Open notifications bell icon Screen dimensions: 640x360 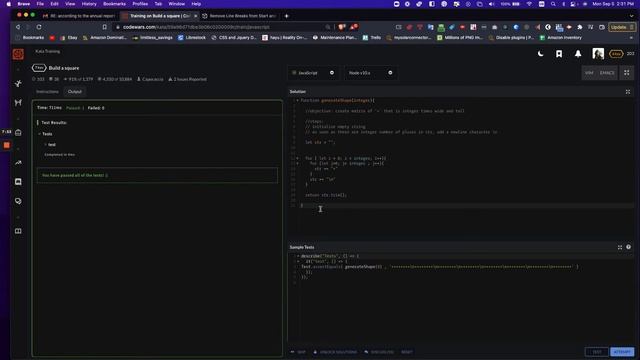tap(578, 54)
